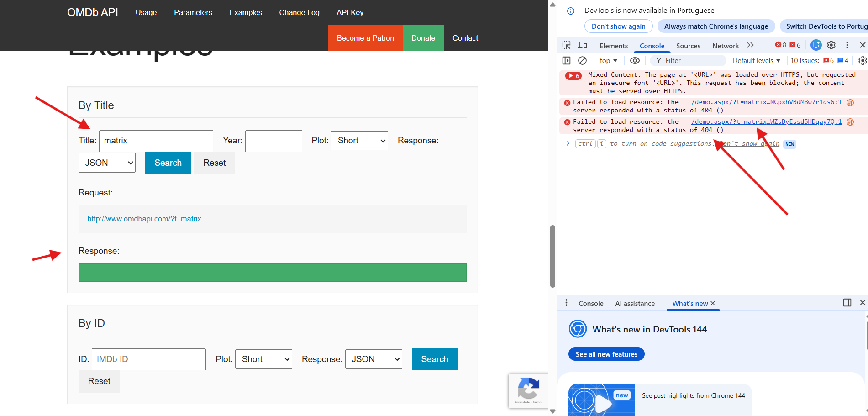Screen dimensions: 868x416
Task: Open the drawer three-dot menu
Action: pos(566,303)
